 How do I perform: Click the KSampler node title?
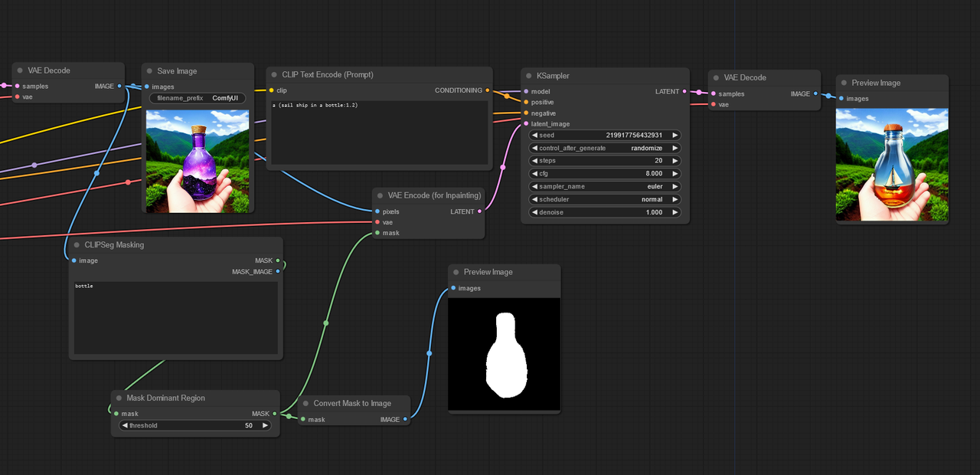click(x=553, y=76)
